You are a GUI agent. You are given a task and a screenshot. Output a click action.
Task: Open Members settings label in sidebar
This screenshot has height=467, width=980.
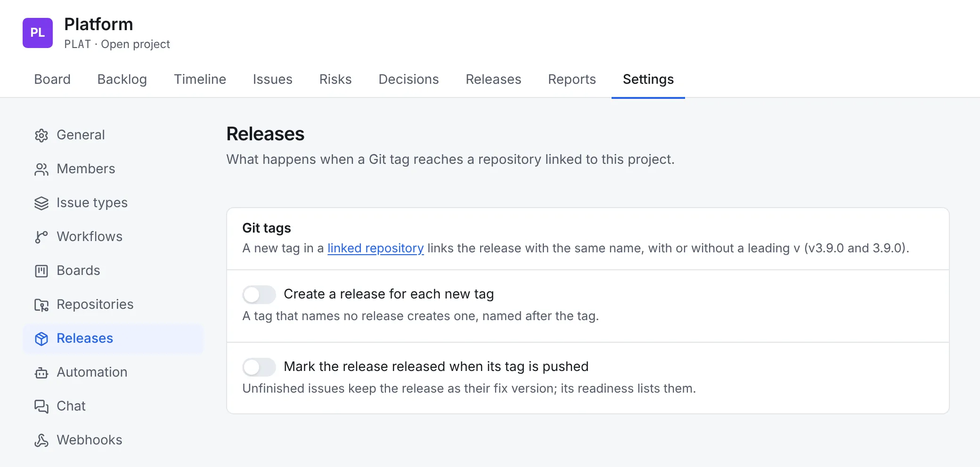[x=86, y=169]
